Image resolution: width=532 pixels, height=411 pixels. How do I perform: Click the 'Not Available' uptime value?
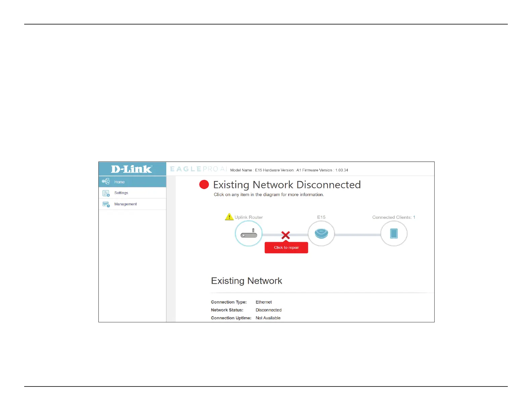268,318
